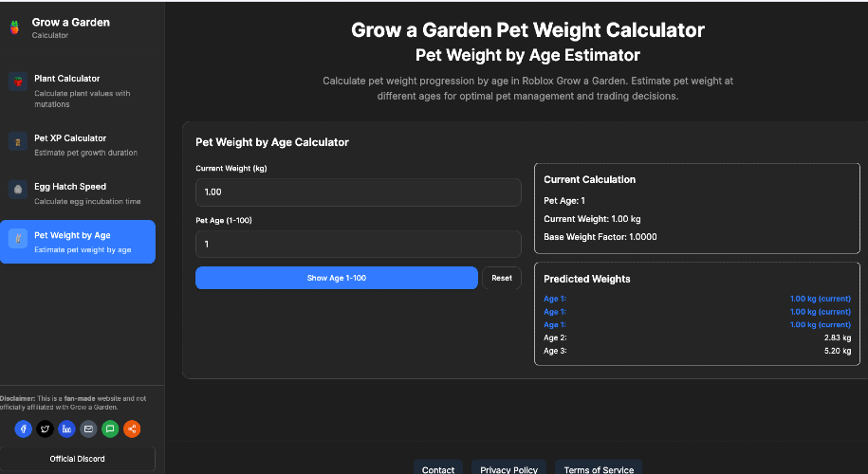Focus the Current Weight (kg) input field
Screen dimensions: 868x474
[359, 191]
